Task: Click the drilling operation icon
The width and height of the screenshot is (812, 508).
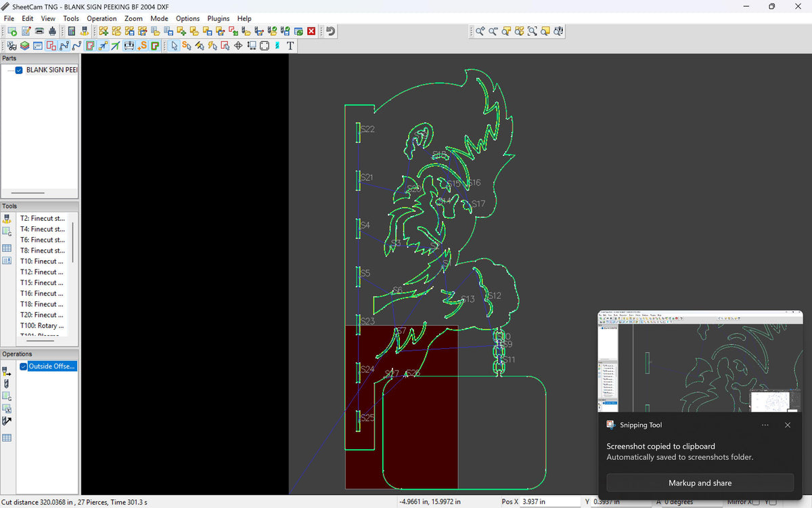Action: coord(7,383)
